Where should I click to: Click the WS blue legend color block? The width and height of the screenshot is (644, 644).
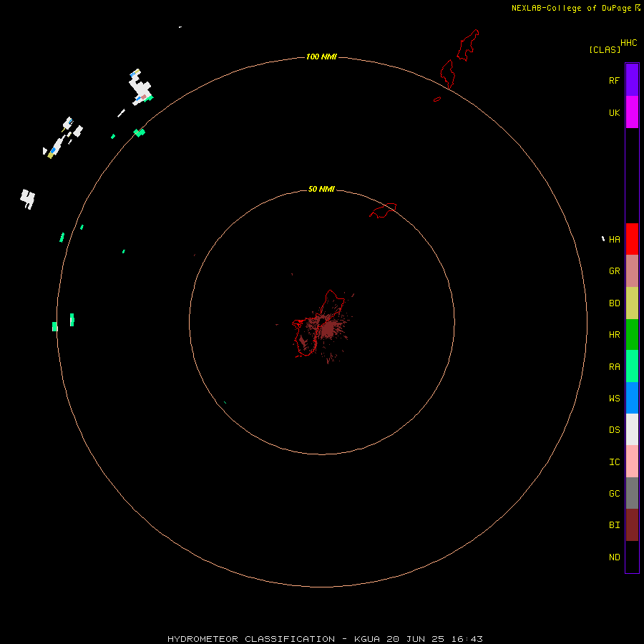[x=632, y=398]
